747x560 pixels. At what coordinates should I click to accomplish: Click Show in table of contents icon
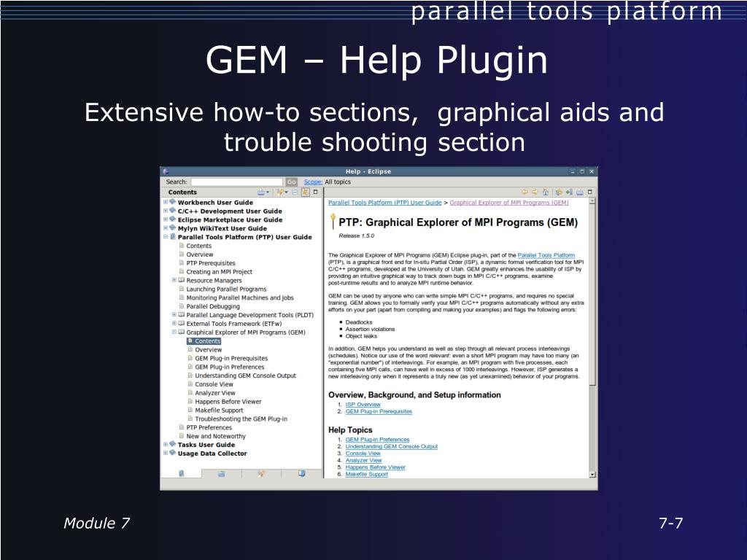coord(559,192)
